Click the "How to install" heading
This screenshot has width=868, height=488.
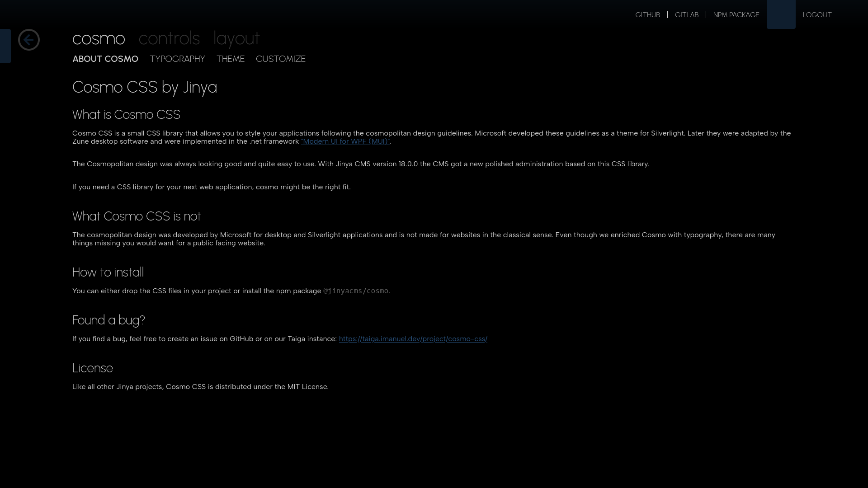[108, 272]
